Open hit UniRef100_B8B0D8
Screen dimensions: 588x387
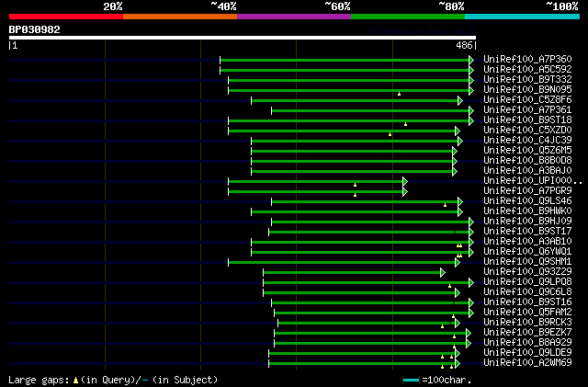coord(527,160)
